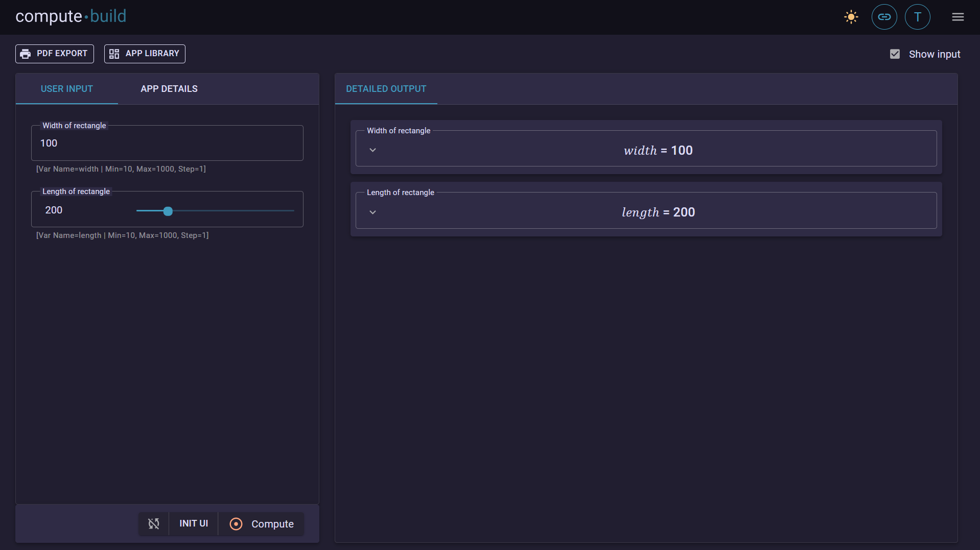Image resolution: width=980 pixels, height=550 pixels.
Task: Click the Show input label text
Action: (x=934, y=54)
